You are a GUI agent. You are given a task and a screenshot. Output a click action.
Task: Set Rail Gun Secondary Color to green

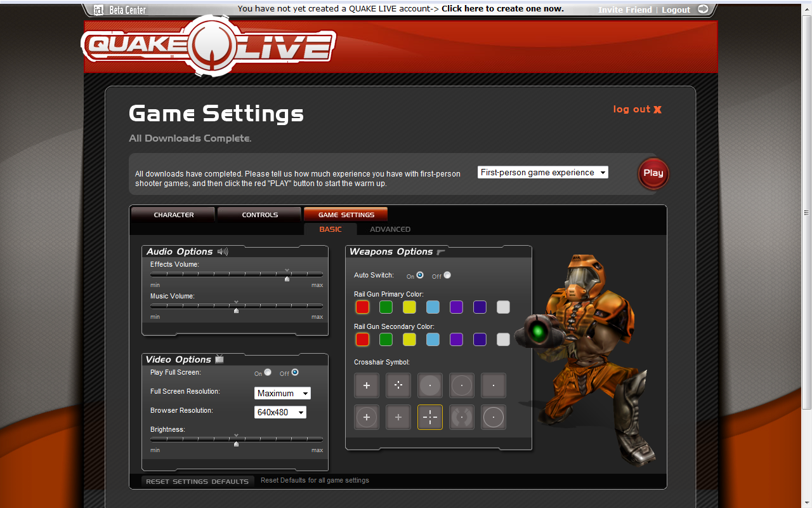(386, 340)
